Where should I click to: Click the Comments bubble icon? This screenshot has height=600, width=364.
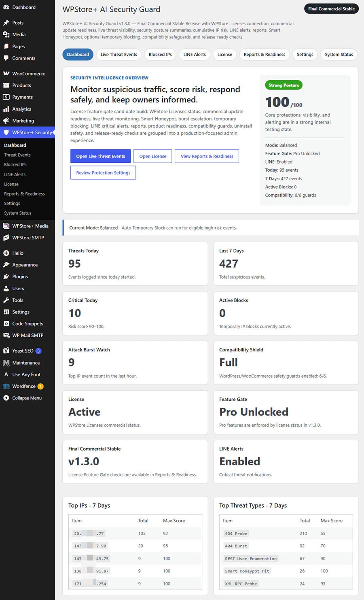(6, 58)
